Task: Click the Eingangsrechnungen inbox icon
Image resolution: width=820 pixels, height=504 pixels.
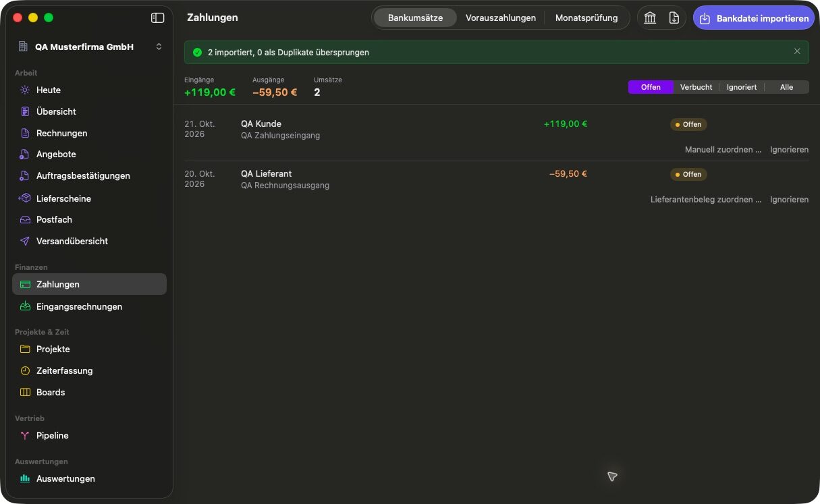Action: coord(25,306)
